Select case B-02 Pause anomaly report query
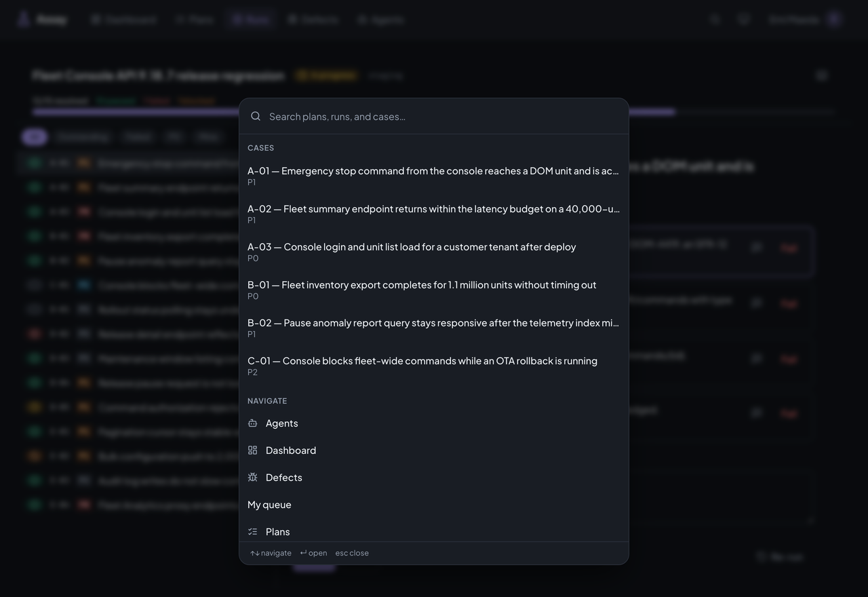 (434, 328)
